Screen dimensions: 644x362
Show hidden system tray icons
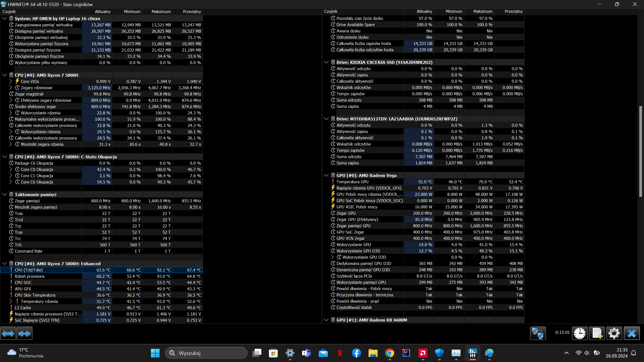click(567, 353)
